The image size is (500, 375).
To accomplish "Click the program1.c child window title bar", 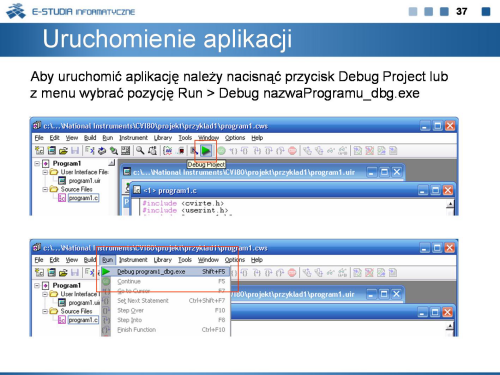I will (x=274, y=190).
